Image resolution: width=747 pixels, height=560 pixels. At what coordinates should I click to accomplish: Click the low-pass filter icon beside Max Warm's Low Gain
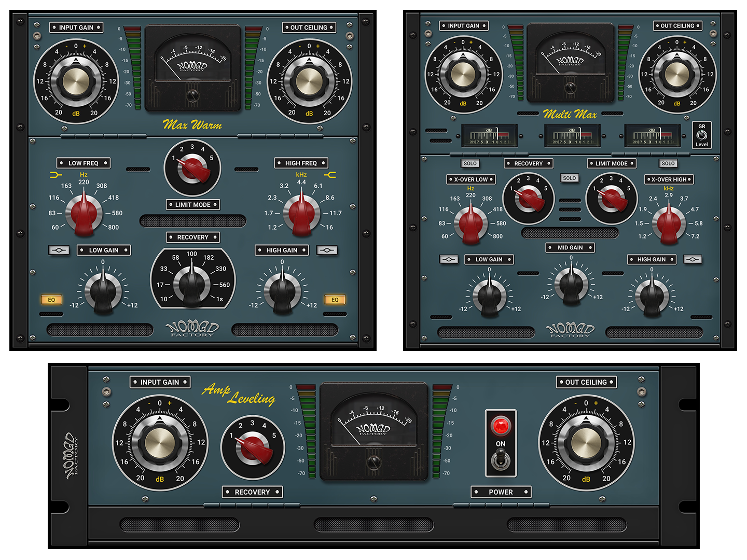click(59, 250)
